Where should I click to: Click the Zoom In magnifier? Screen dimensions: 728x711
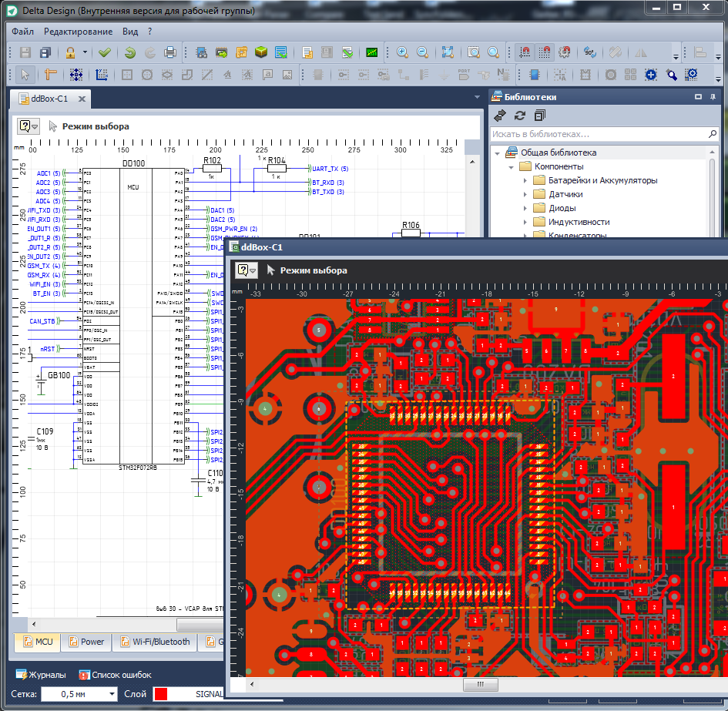(x=402, y=52)
